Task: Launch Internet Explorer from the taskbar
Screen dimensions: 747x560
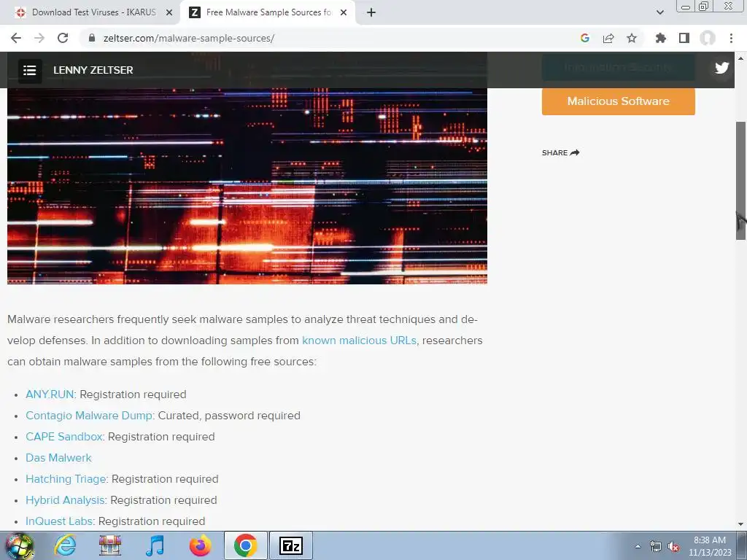Action: coord(65,545)
